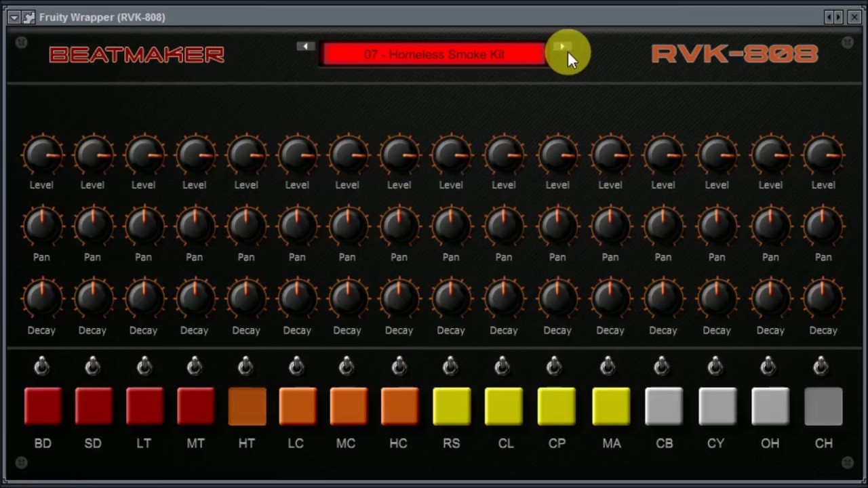Select the Level knob in the SD column
The height and width of the screenshot is (488, 868).
pyautogui.click(x=94, y=155)
